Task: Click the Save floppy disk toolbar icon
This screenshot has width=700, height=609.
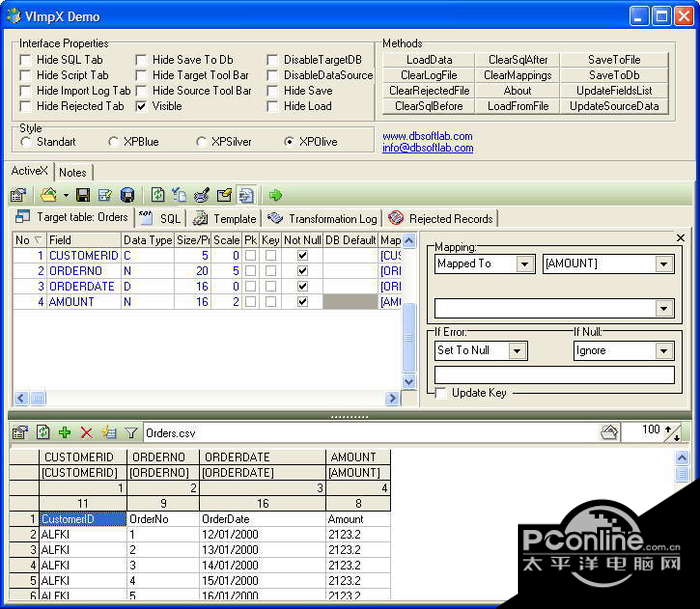Action: click(x=83, y=195)
